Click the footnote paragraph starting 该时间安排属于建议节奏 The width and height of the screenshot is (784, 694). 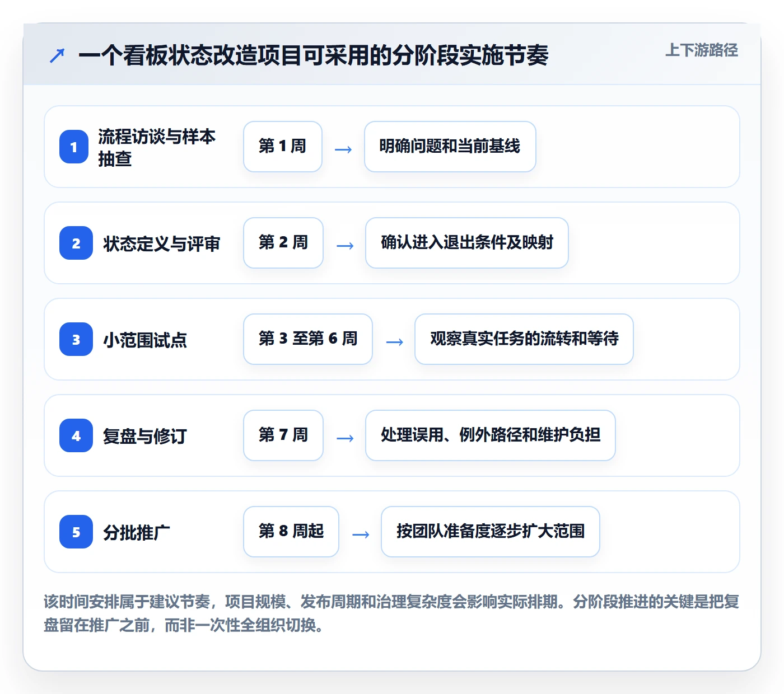coord(391,613)
